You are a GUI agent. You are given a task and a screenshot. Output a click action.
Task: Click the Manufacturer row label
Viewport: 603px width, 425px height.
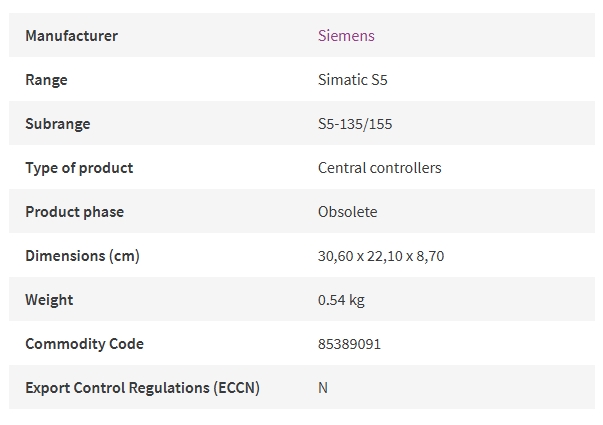click(72, 36)
